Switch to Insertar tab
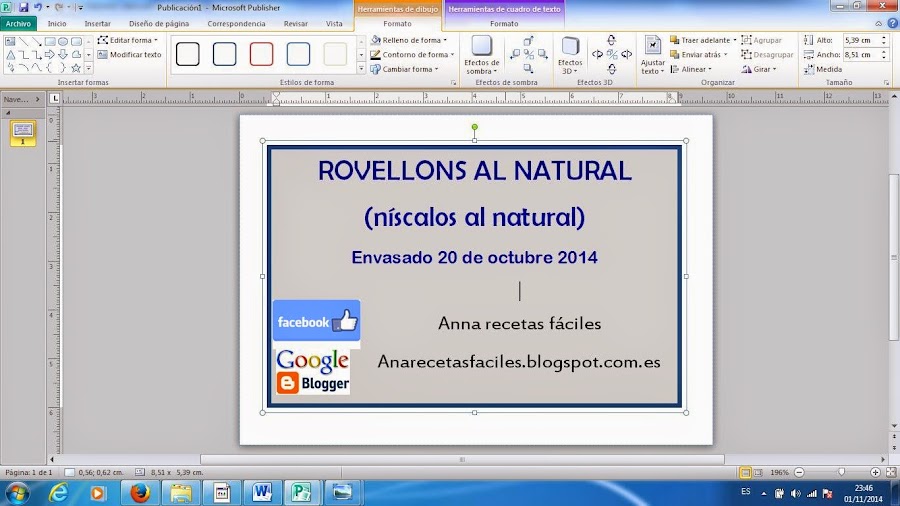The height and width of the screenshot is (506, 900). tap(98, 24)
